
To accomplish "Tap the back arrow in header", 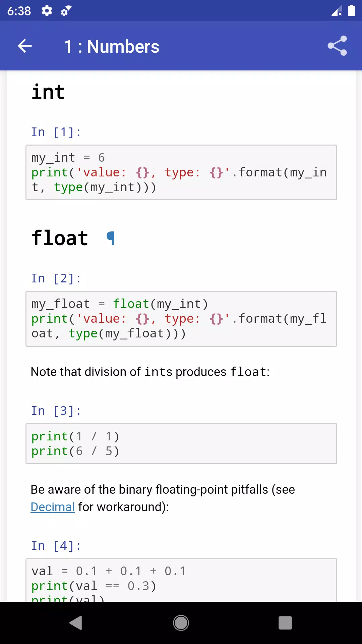I will coord(25,46).
